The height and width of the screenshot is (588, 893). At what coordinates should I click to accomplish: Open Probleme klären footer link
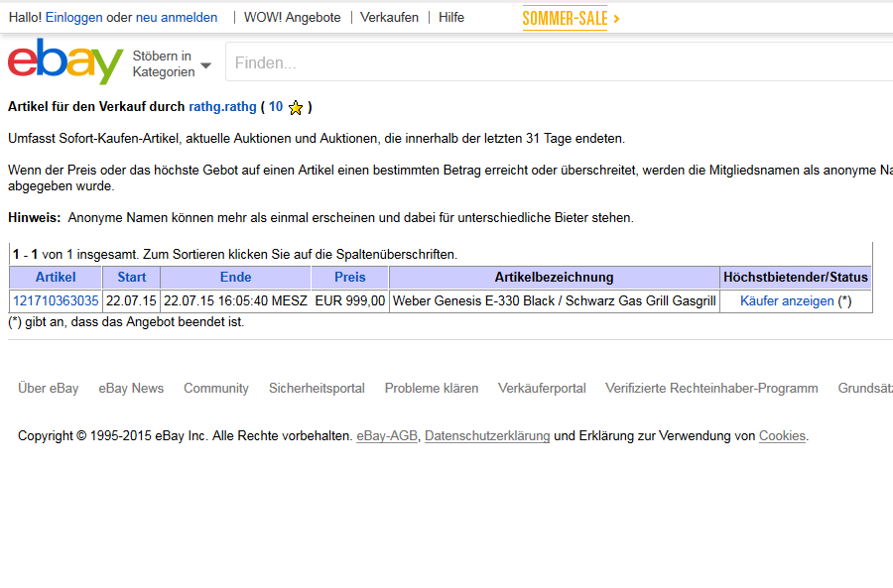(x=432, y=389)
